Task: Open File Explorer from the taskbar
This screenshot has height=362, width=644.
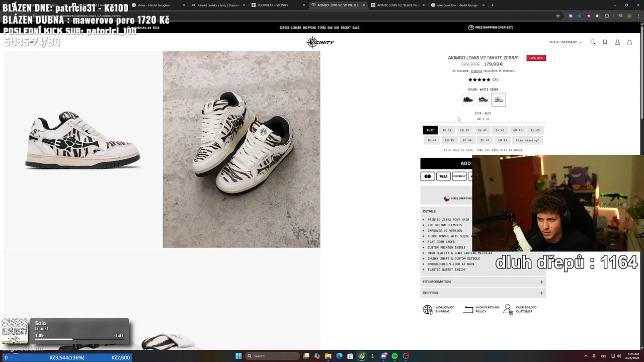Action: point(328,356)
